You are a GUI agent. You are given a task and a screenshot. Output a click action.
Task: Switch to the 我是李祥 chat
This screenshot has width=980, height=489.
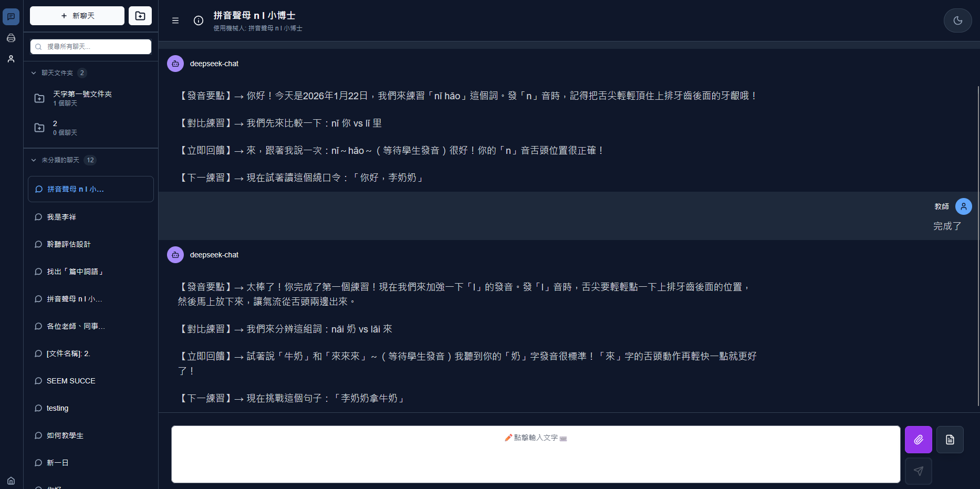(60, 217)
